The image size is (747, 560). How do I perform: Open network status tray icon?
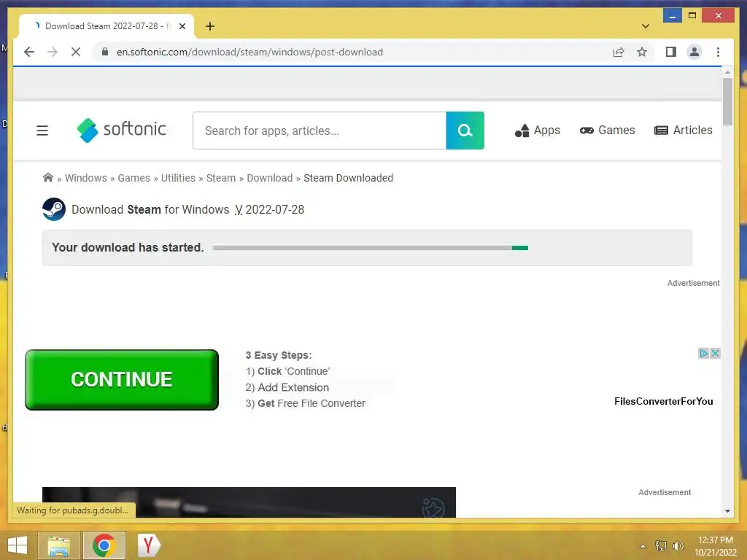click(661, 545)
